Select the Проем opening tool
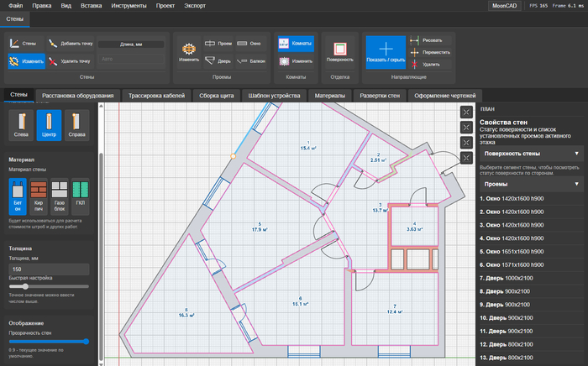This screenshot has height=366, width=588. coord(218,44)
